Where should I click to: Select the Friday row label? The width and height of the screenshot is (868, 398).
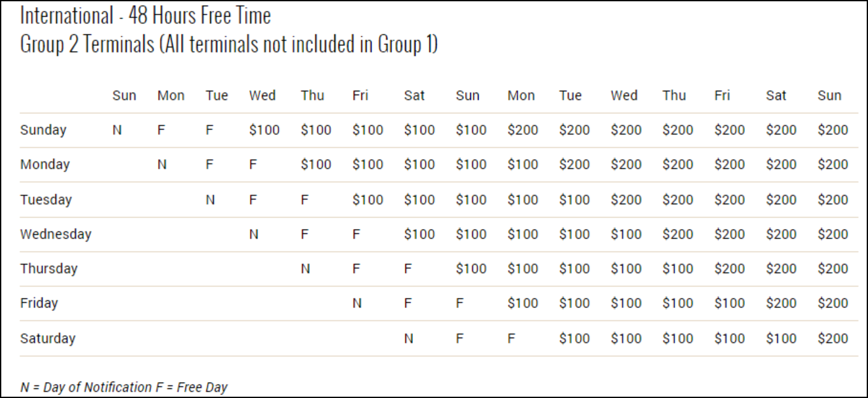[x=39, y=303]
